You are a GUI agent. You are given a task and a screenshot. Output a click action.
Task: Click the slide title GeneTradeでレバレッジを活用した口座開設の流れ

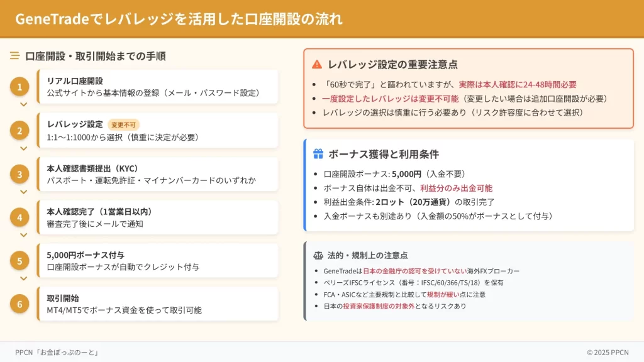[179, 19]
